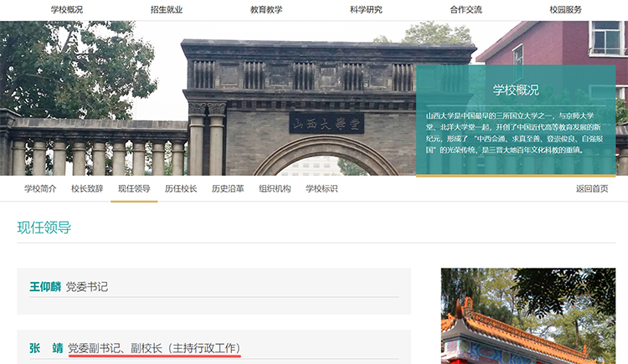Switch to the 组织机构 sub-tab

[275, 188]
